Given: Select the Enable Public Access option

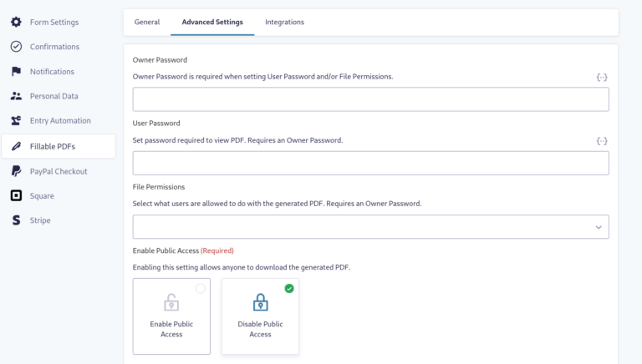Looking at the screenshot, I should tap(171, 316).
